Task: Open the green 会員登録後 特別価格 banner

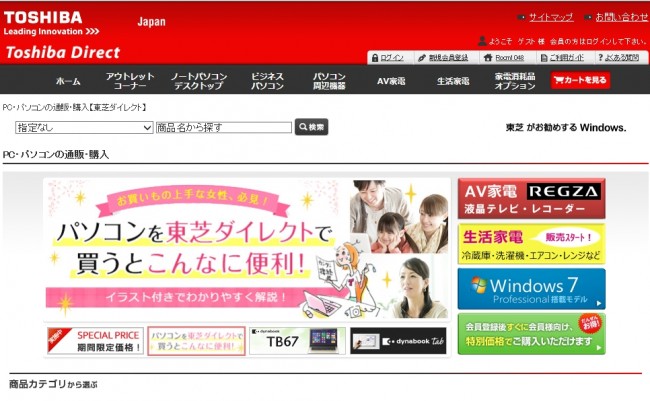Action: pyautogui.click(x=531, y=334)
